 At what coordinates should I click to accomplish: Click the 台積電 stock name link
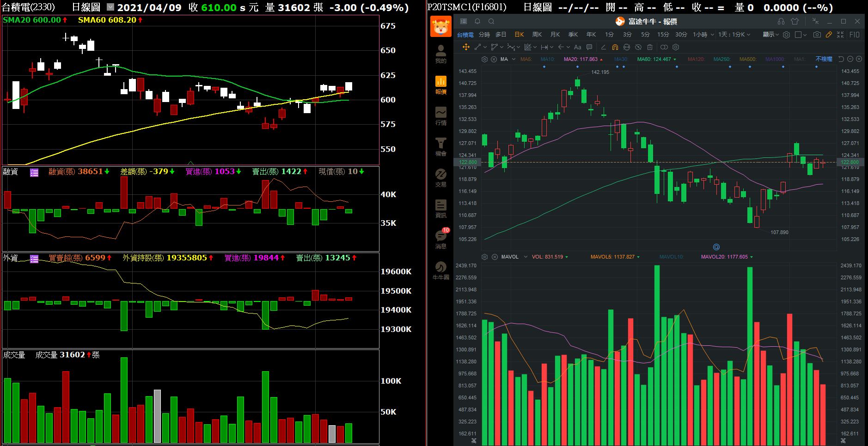tap(465, 35)
